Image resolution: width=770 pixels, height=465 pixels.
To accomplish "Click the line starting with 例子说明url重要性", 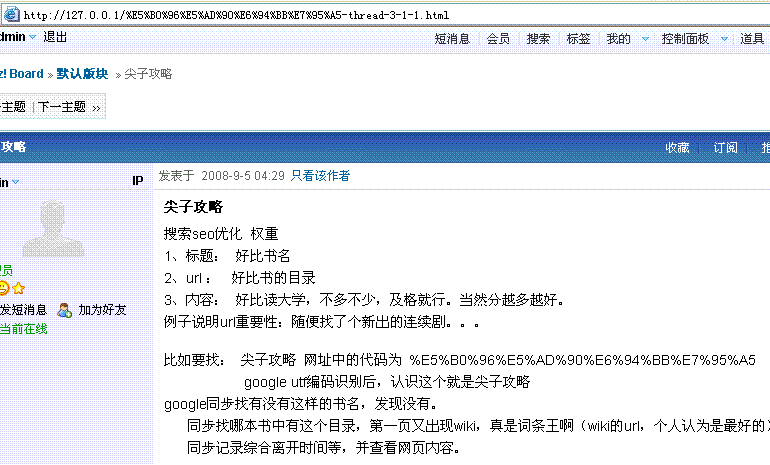I will point(322,322).
